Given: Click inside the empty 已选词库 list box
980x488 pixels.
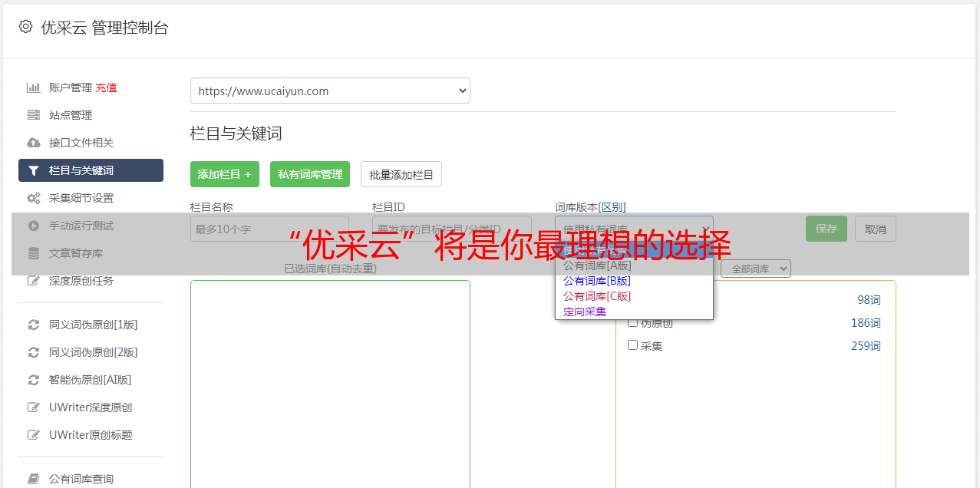Looking at the screenshot, I should tap(330, 384).
